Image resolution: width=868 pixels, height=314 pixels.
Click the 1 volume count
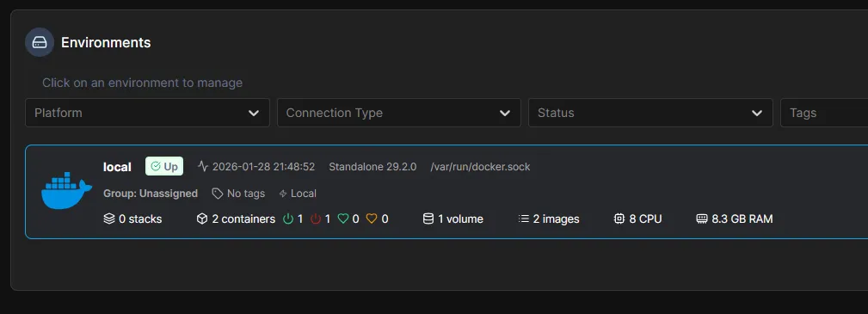click(x=460, y=219)
